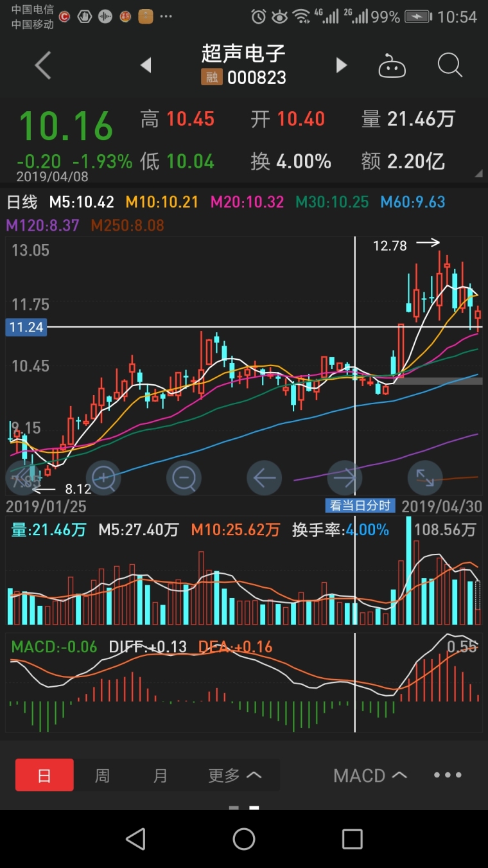Image resolution: width=488 pixels, height=868 pixels.
Task: Select the 月 monthly period tab
Action: tap(160, 775)
